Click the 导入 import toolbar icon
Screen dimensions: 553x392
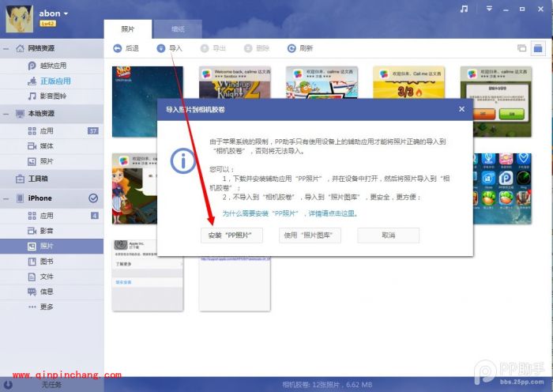[x=161, y=48]
